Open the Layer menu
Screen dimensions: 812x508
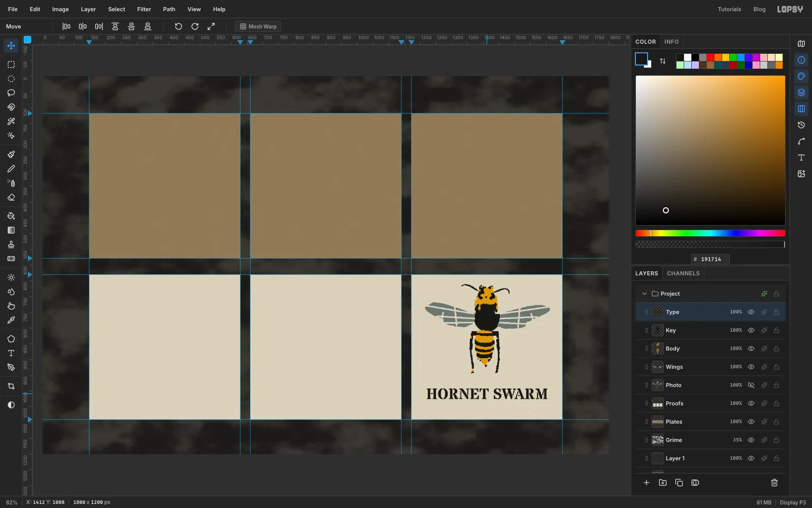click(88, 9)
